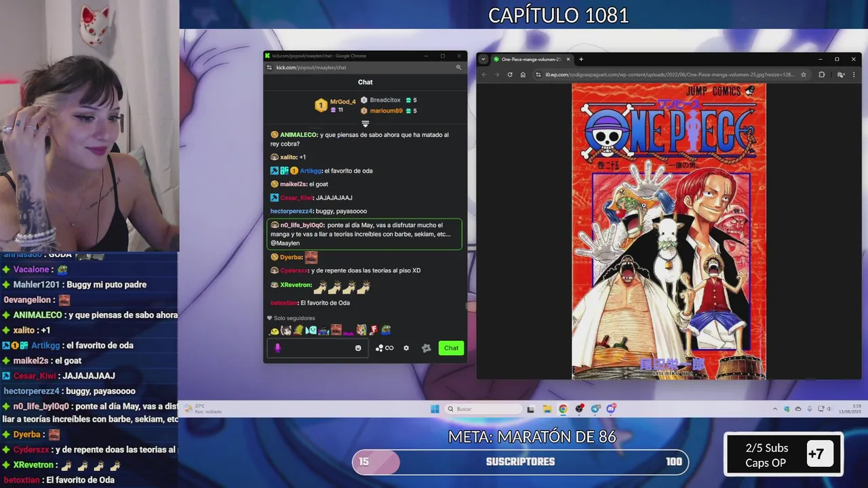Click the Suscriptores goal progress bar
This screenshot has height=488, width=868.
[x=520, y=462]
